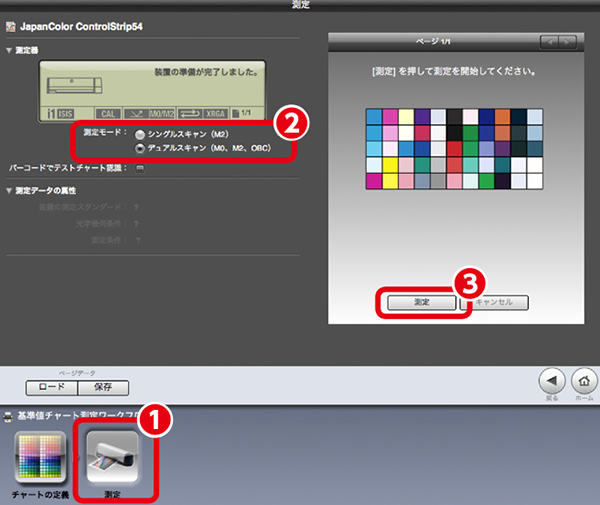Image resolution: width=600 pixels, height=505 pixels.
Task: Click the キャンセル button
Action: coord(494,302)
